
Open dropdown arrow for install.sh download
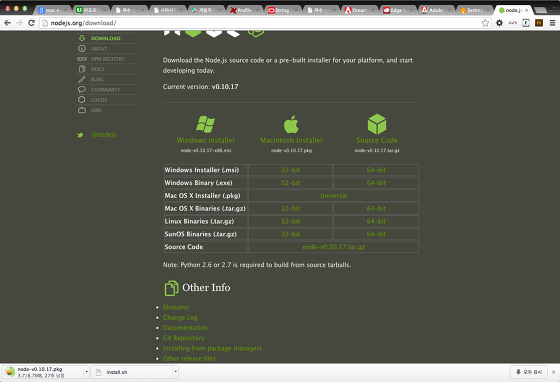coord(175,372)
